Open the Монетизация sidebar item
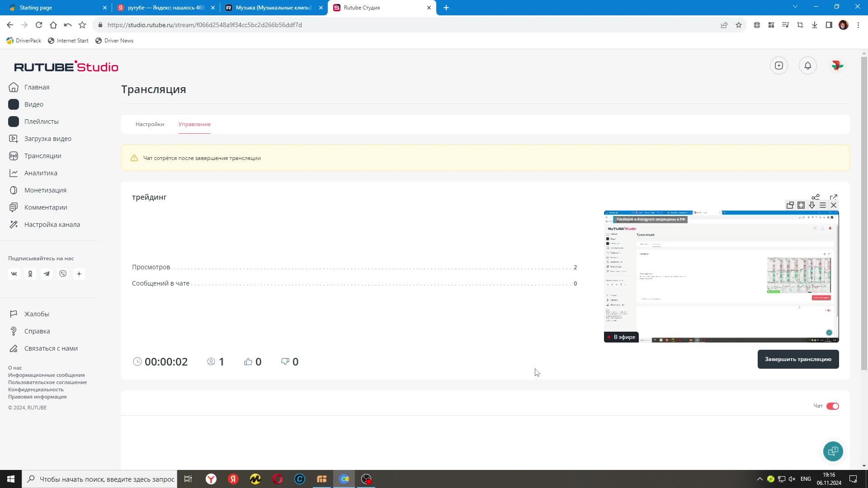The width and height of the screenshot is (868, 488). point(45,190)
